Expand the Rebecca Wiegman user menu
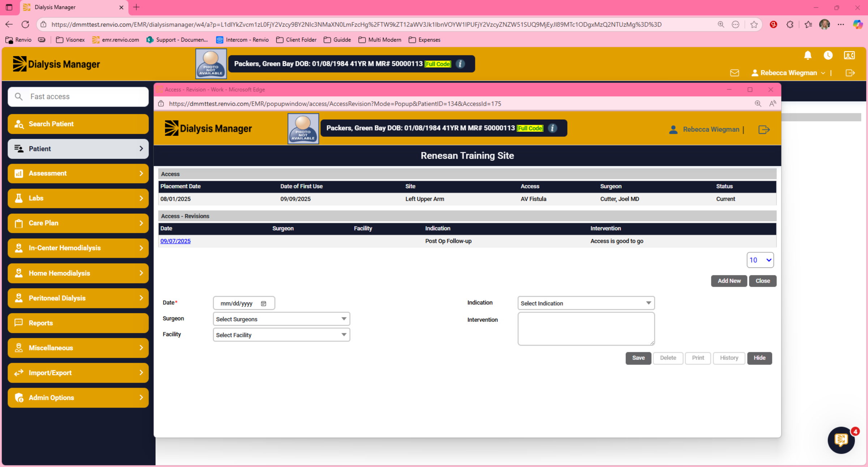Viewport: 868px width, 467px height. (x=788, y=73)
